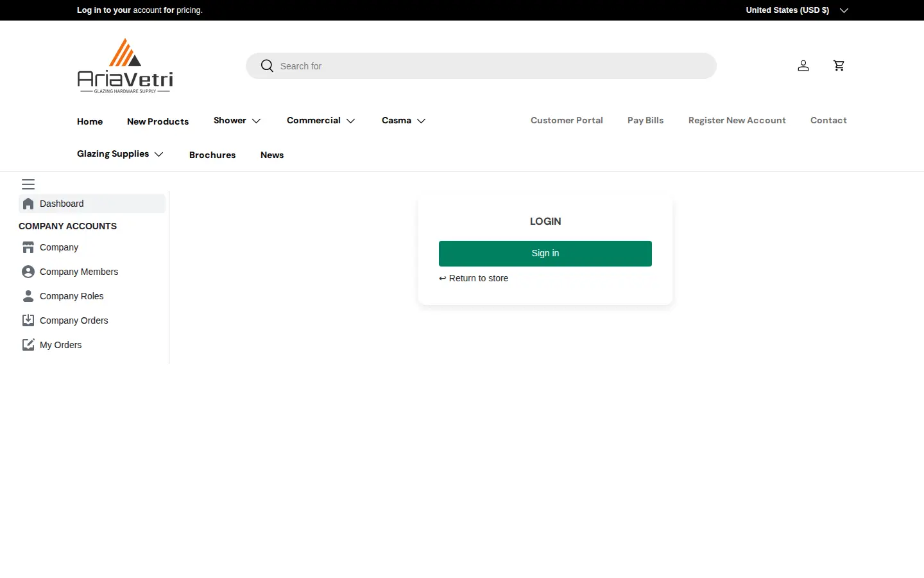Screen dimensions: 924x578
Task: Open the Pay Bills link
Action: [646, 120]
